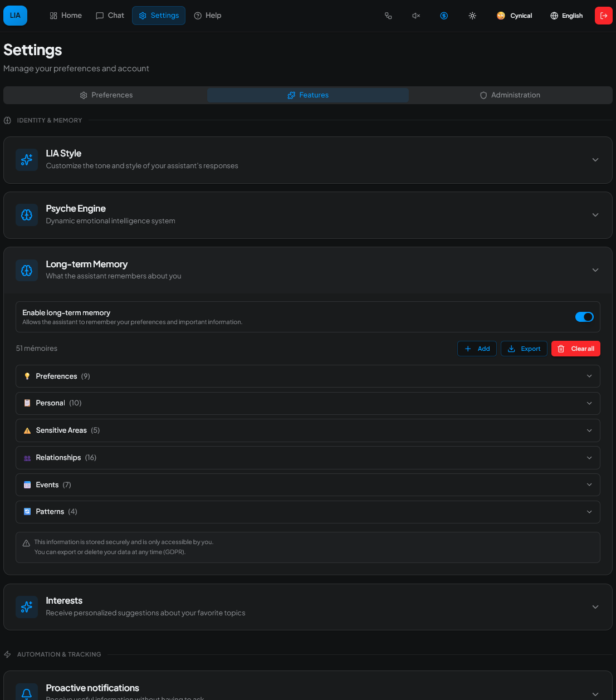Click the Interests sparkle icon

point(27,607)
